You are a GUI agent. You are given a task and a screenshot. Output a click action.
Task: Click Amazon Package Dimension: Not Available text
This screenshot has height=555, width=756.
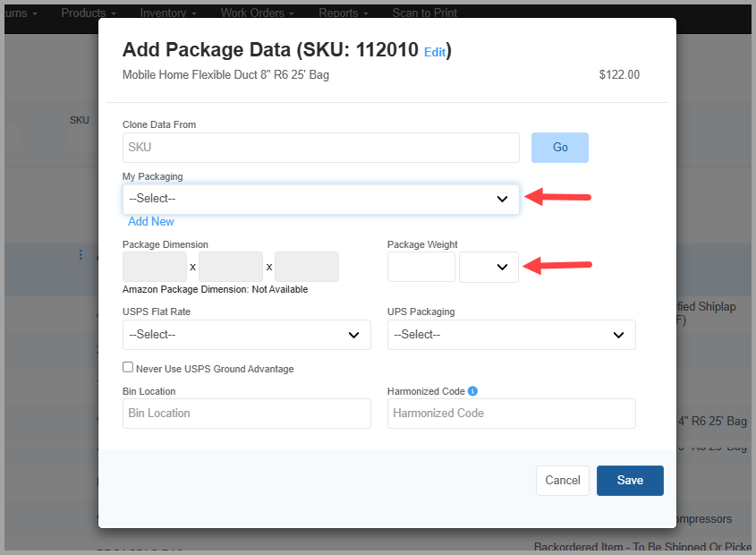[215, 289]
